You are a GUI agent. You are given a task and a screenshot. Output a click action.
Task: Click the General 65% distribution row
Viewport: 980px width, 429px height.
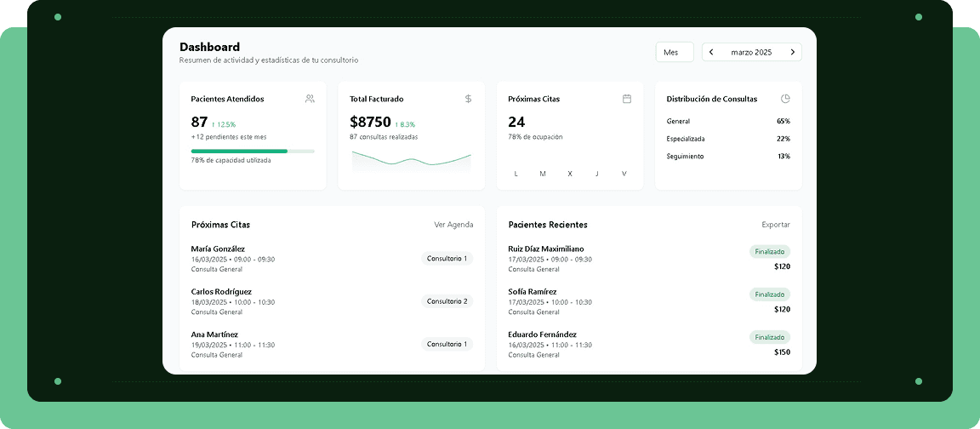click(728, 122)
